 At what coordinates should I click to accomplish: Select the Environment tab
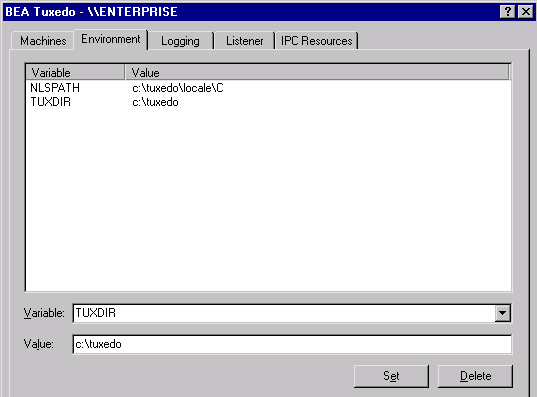(111, 39)
